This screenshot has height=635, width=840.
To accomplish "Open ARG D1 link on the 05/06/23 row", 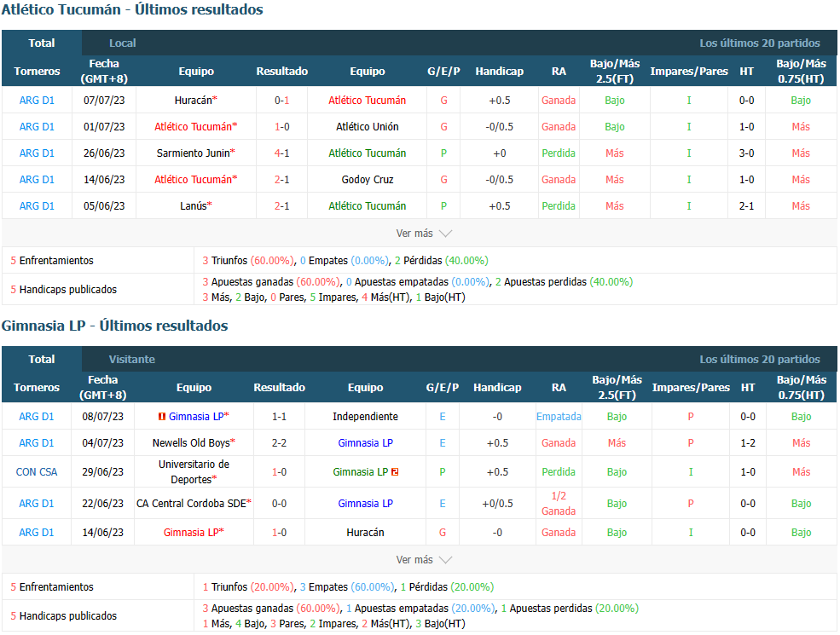I will click(37, 206).
